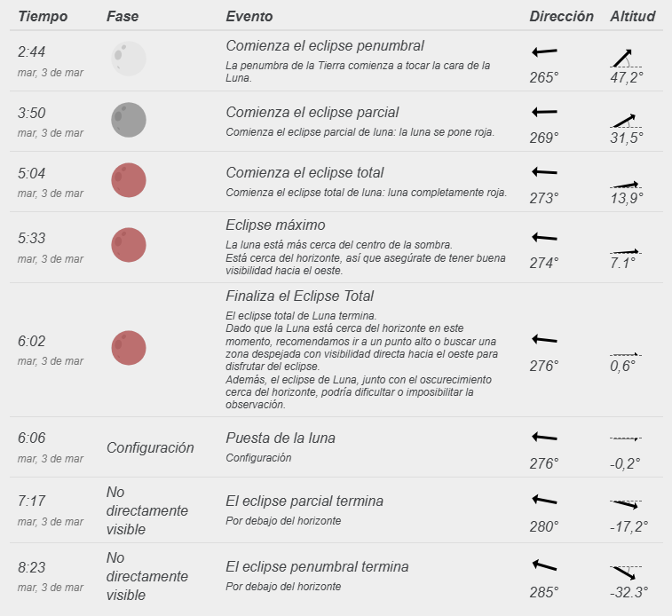
Task: Click the red moon icon at 6:02
Action: [x=128, y=347]
